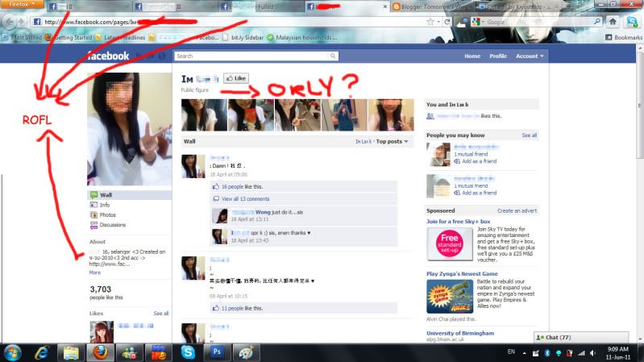Image resolution: width=644 pixels, height=362 pixels.
Task: Open the Getting Started bookmark
Action: tap(69, 37)
